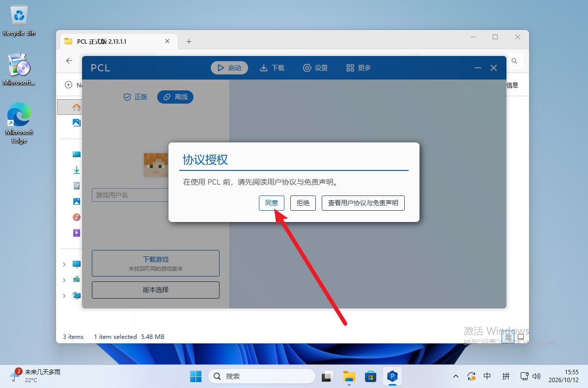Viewport: 588px width, 388px height.
Task: Add a new tab in File Explorer
Action: [189, 42]
